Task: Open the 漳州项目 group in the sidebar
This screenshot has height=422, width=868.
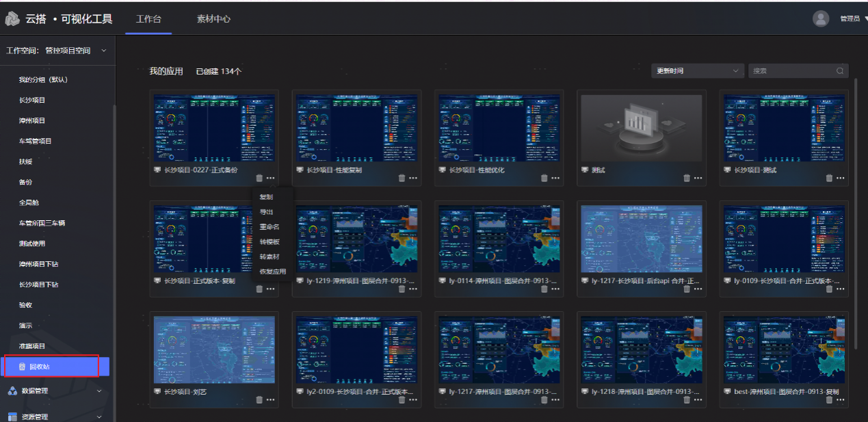Action: [x=32, y=120]
